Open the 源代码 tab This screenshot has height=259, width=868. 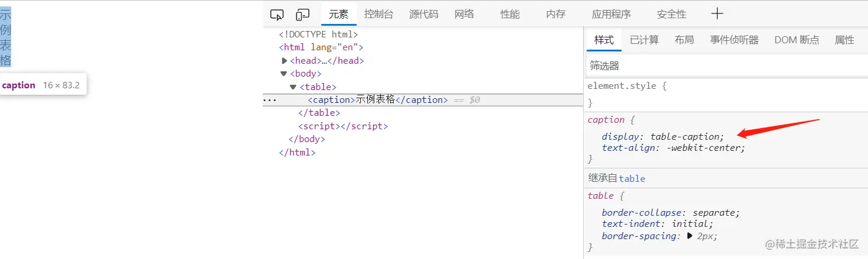click(x=423, y=15)
